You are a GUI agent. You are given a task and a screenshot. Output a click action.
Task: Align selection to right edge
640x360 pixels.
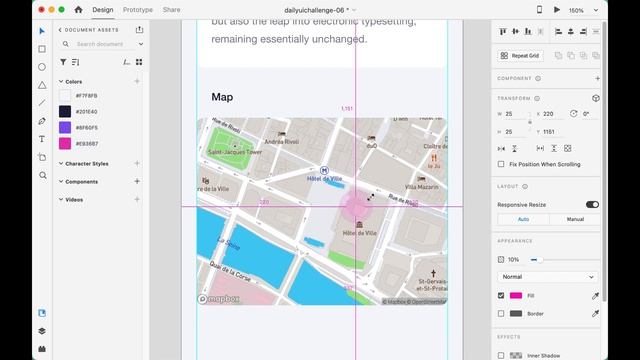tap(584, 31)
